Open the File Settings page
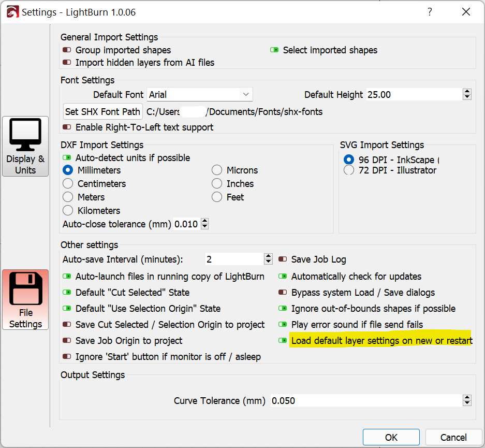 pos(25,299)
